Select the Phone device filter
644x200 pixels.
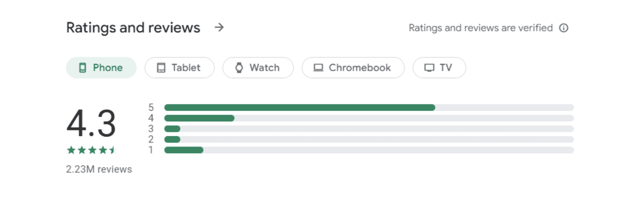(x=101, y=68)
